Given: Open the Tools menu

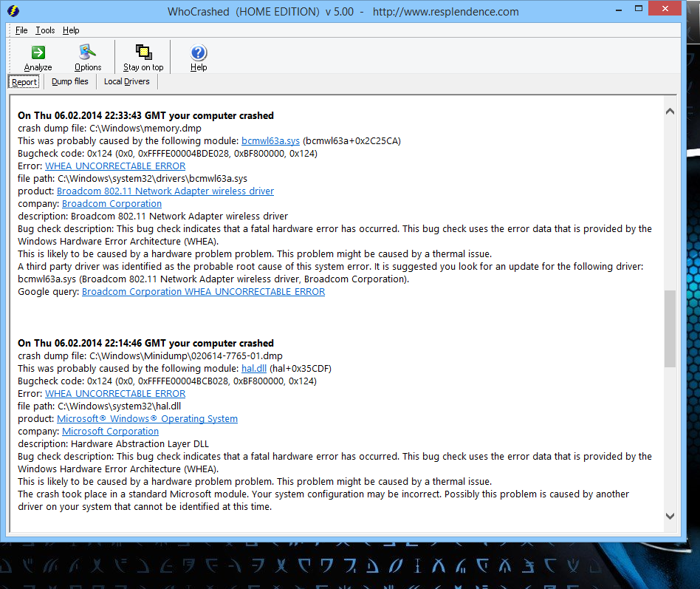Looking at the screenshot, I should (x=45, y=30).
